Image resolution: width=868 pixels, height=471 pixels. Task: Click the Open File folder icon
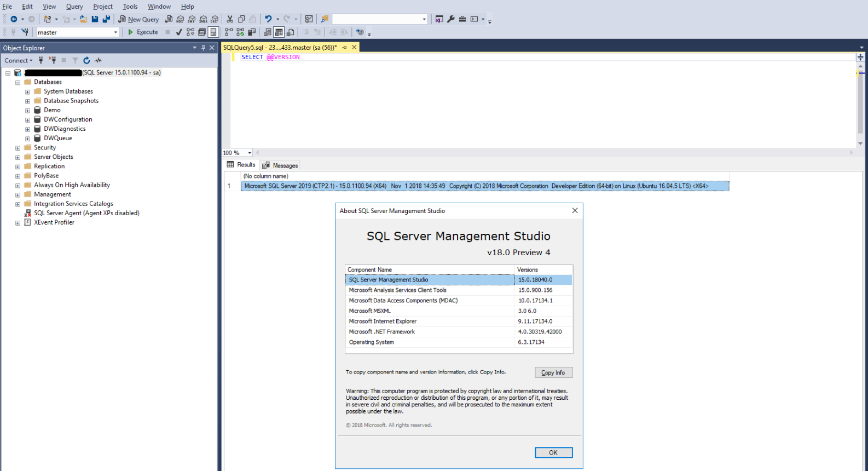[83, 19]
